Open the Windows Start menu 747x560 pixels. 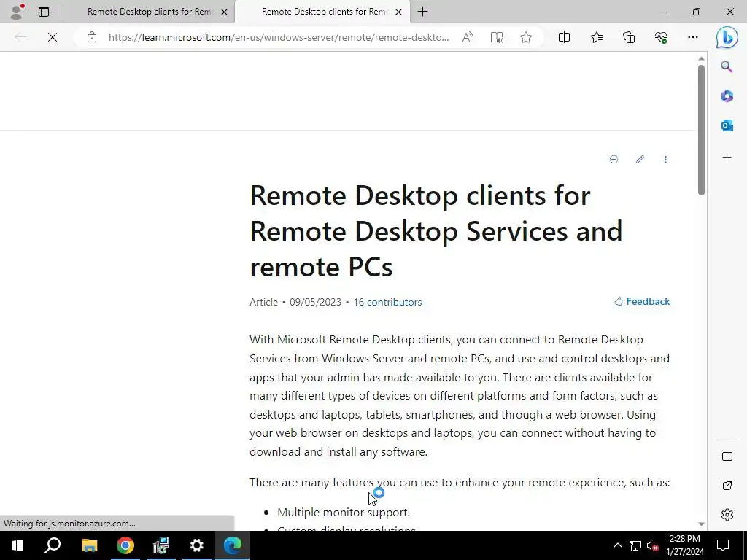[18, 545]
